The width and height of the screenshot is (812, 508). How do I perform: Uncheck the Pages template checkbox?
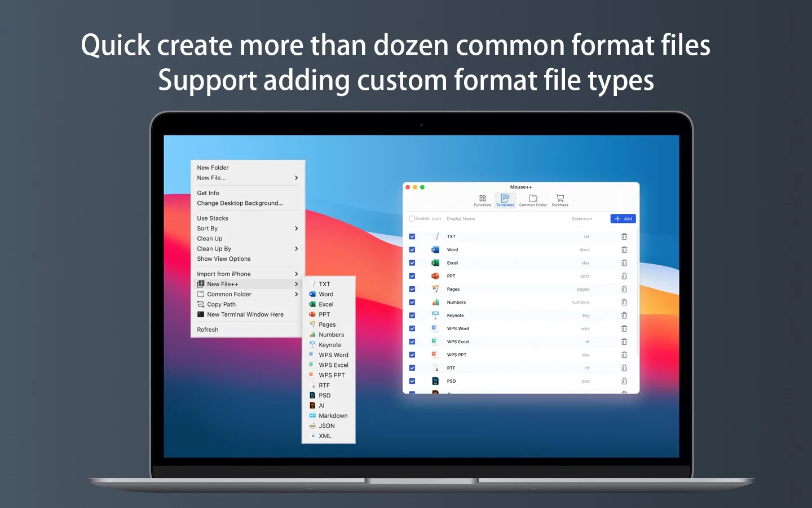click(412, 289)
